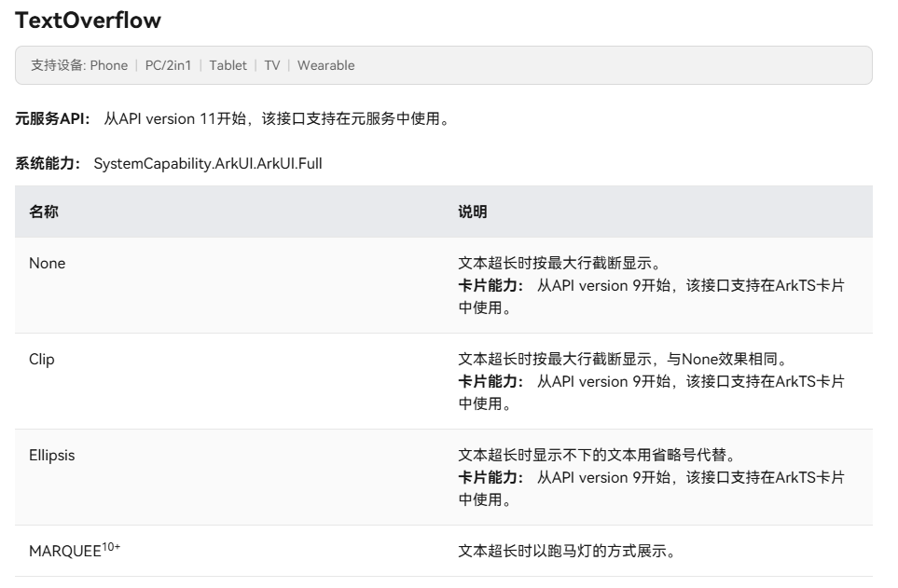This screenshot has width=898, height=588.
Task: Click the Phone device label
Action: tap(108, 65)
